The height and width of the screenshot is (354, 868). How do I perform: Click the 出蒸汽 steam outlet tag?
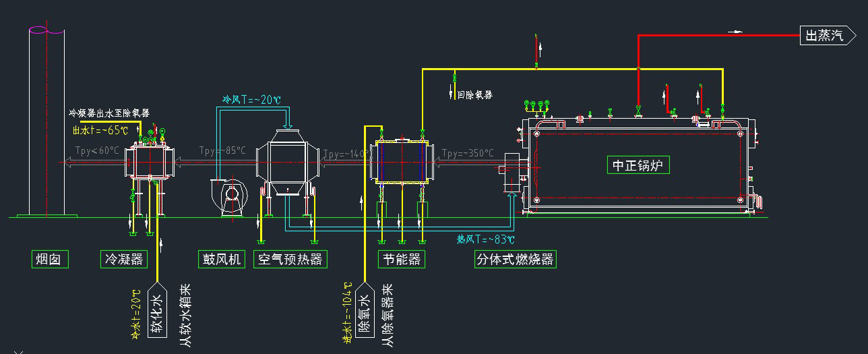[x=825, y=36]
